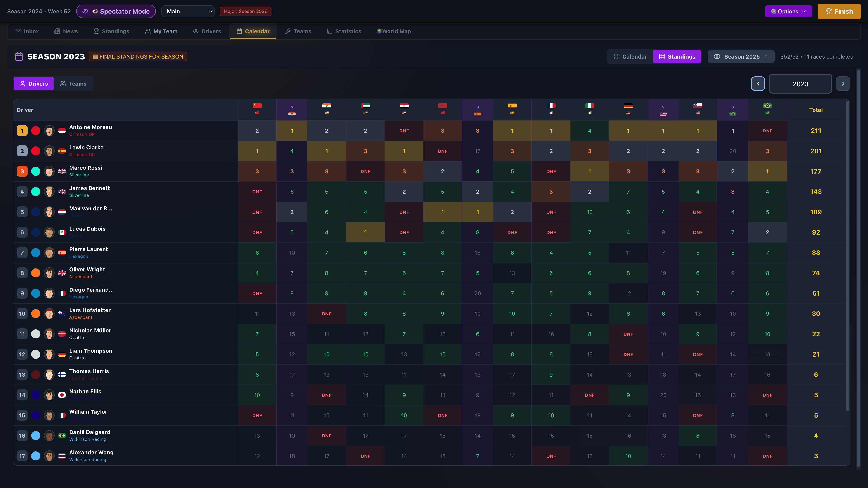Click Lars Hofstetter's total 30
The width and height of the screenshot is (868, 488).
tap(816, 314)
